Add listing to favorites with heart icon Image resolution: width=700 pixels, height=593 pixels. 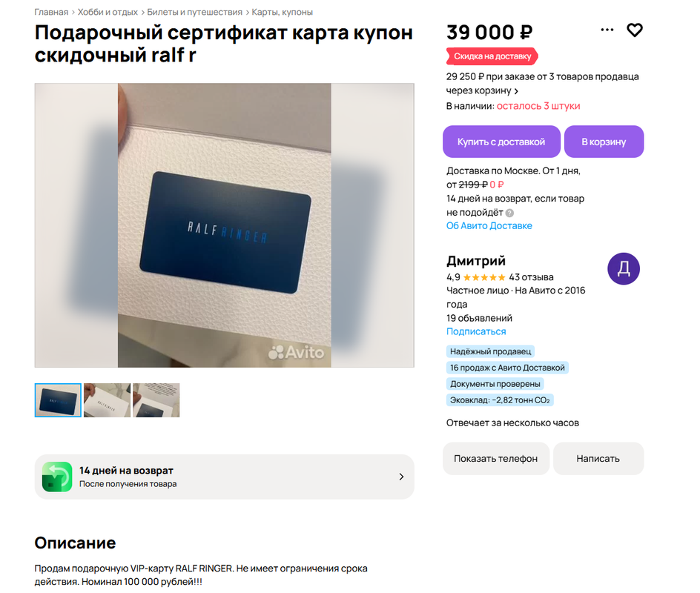point(635,30)
